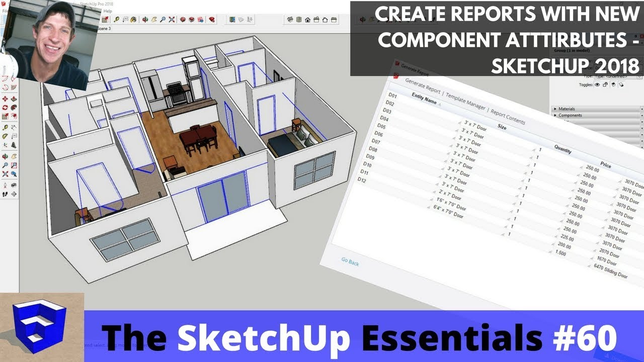Select the Zoom Window tool
The height and width of the screenshot is (362, 644).
coord(14,165)
